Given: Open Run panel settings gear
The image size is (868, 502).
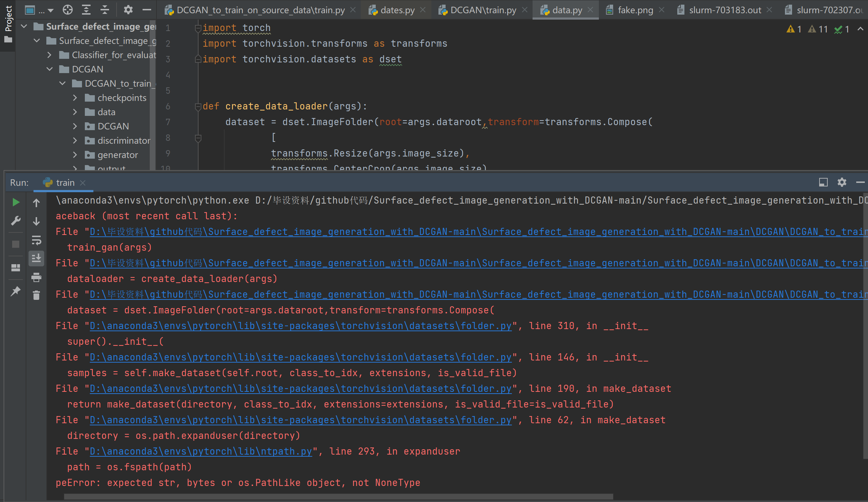Looking at the screenshot, I should [842, 183].
